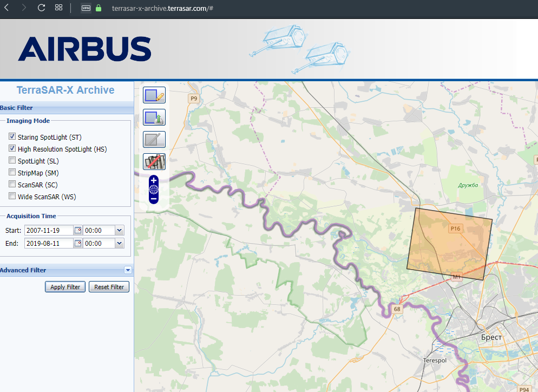Select the draw area of interest rectangle tool
The image size is (538, 392).
coord(154,95)
